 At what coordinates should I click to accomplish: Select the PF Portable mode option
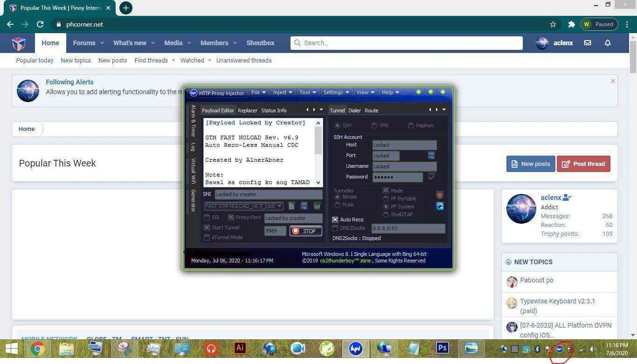[386, 199]
